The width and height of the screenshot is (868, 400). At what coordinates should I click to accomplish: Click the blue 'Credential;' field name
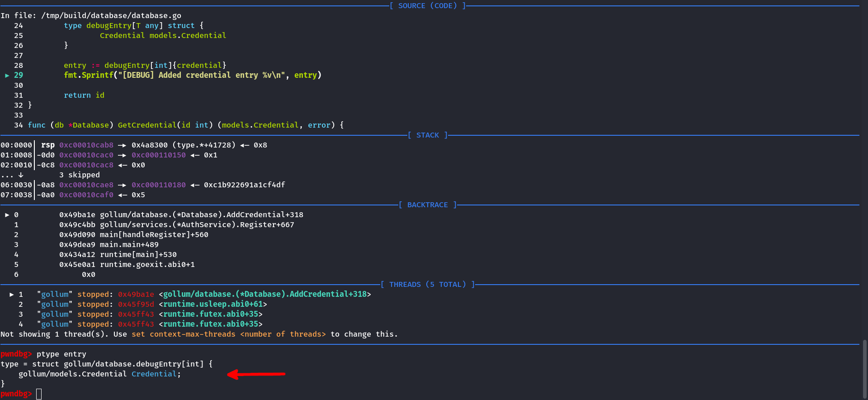156,374
